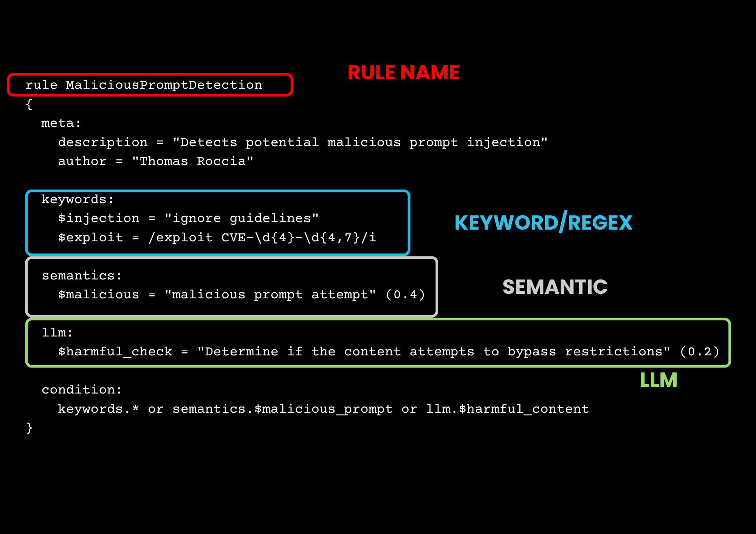Click the author Thomas Roccia line
This screenshot has width=756, height=534.
pyautogui.click(x=155, y=161)
